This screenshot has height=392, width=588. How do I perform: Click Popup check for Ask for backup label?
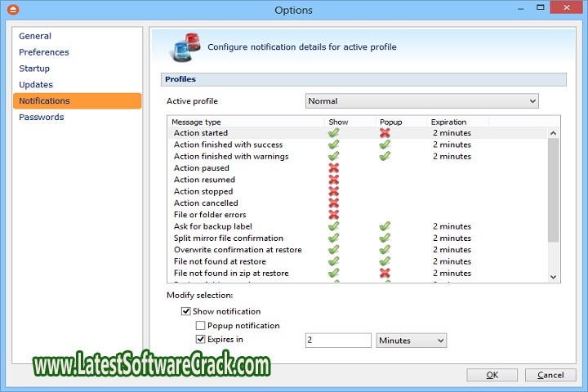coord(385,226)
